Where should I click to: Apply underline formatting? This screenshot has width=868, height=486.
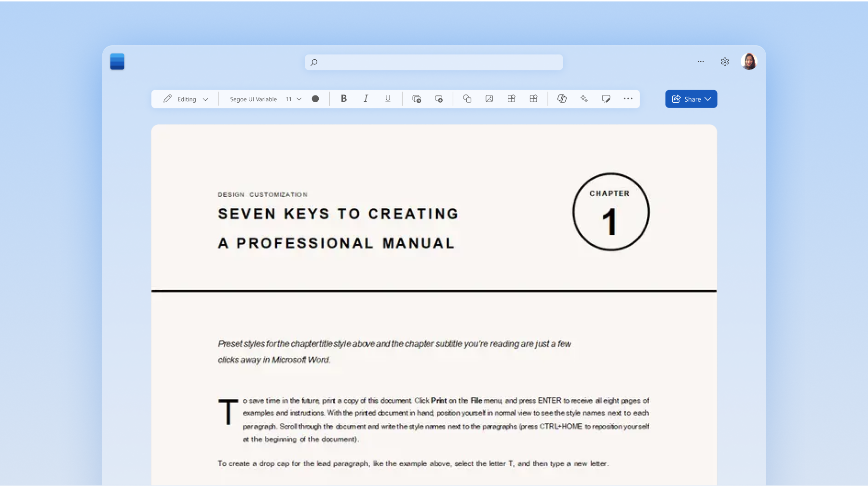pos(388,98)
